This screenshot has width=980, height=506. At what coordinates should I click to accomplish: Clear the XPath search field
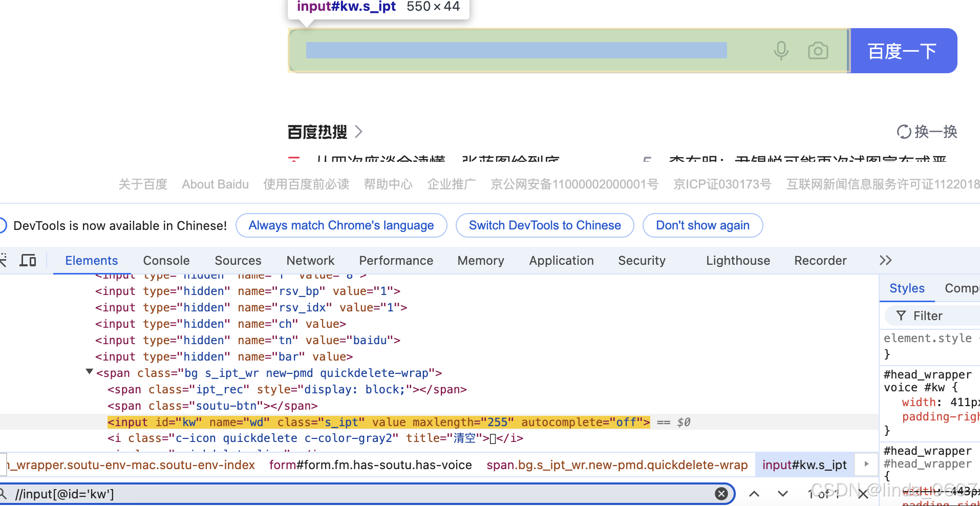coord(721,494)
